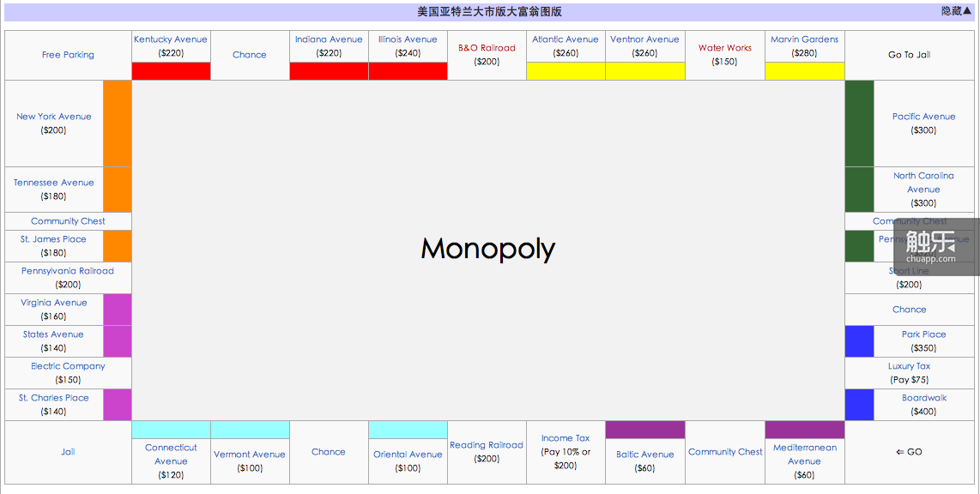Pick the dark green swatch beside Pacific Avenue

pos(859,123)
